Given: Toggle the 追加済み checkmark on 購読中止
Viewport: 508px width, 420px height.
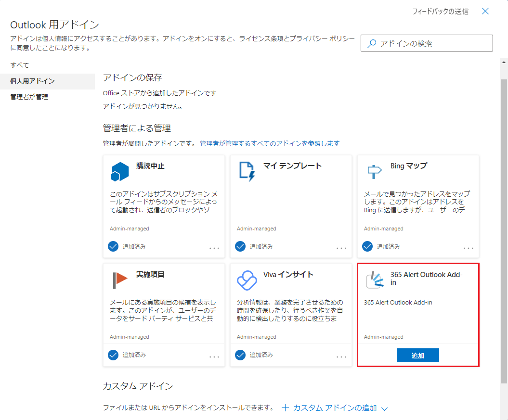Looking at the screenshot, I should coord(113,246).
